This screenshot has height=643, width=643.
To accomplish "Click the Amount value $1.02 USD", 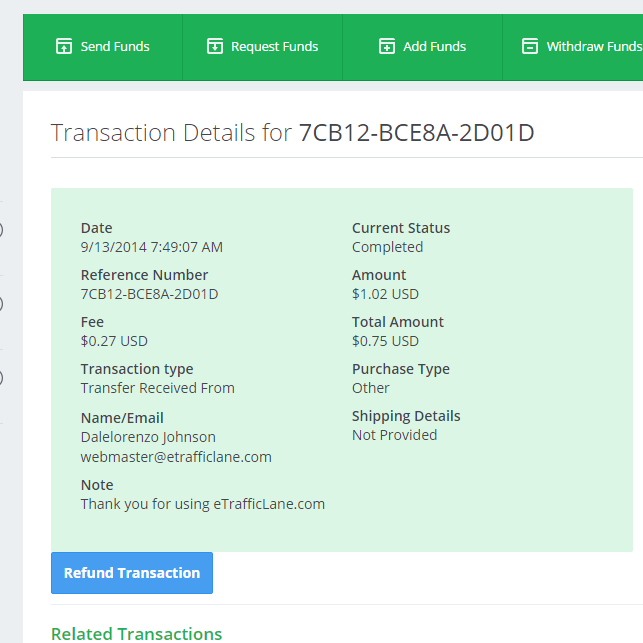I will pos(385,294).
